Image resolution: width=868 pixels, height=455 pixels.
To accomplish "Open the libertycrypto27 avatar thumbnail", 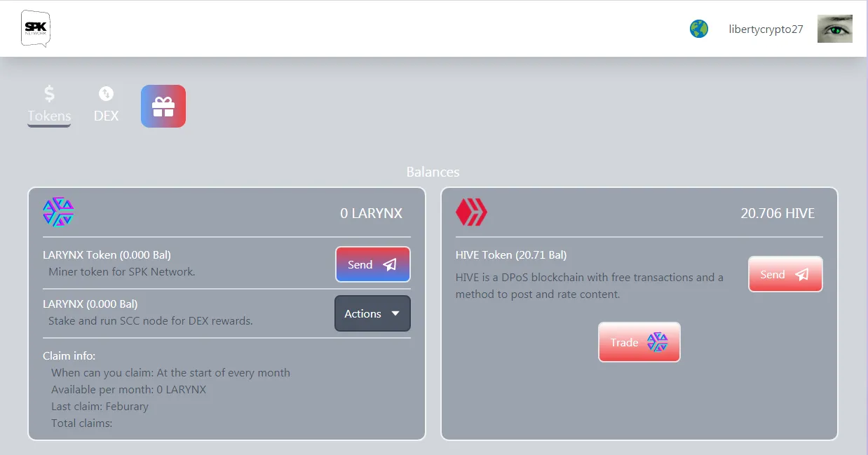I will tap(835, 29).
